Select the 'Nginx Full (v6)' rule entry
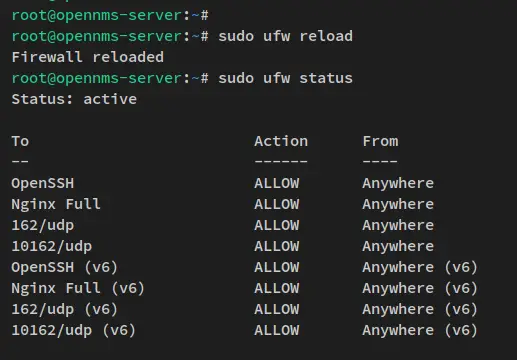The width and height of the screenshot is (517, 360). click(x=78, y=288)
